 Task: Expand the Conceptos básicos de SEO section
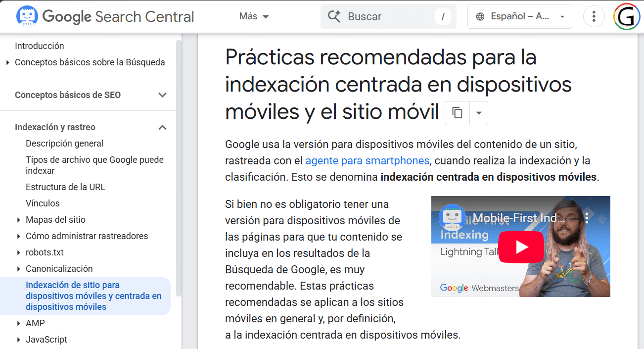[162, 95]
